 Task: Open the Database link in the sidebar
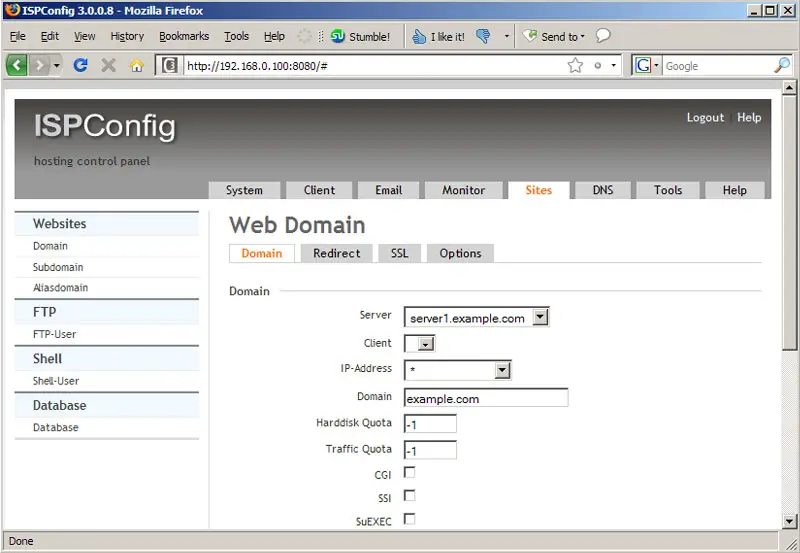56,428
